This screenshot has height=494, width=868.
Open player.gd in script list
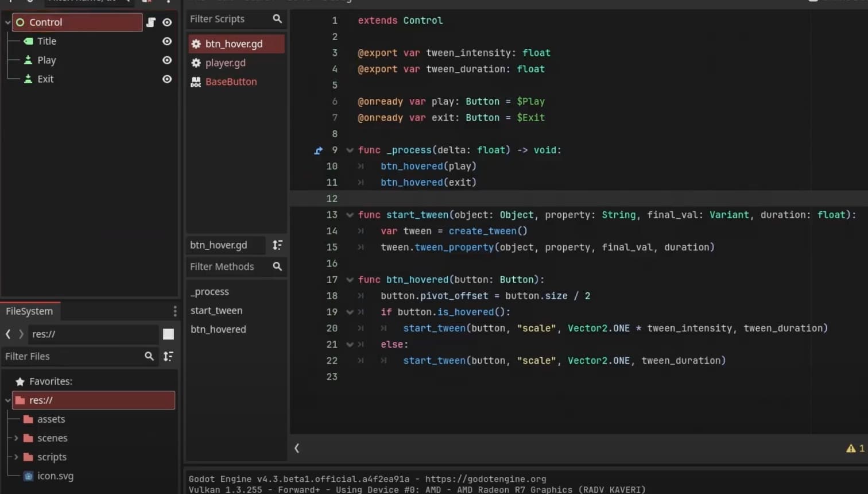[x=225, y=63]
